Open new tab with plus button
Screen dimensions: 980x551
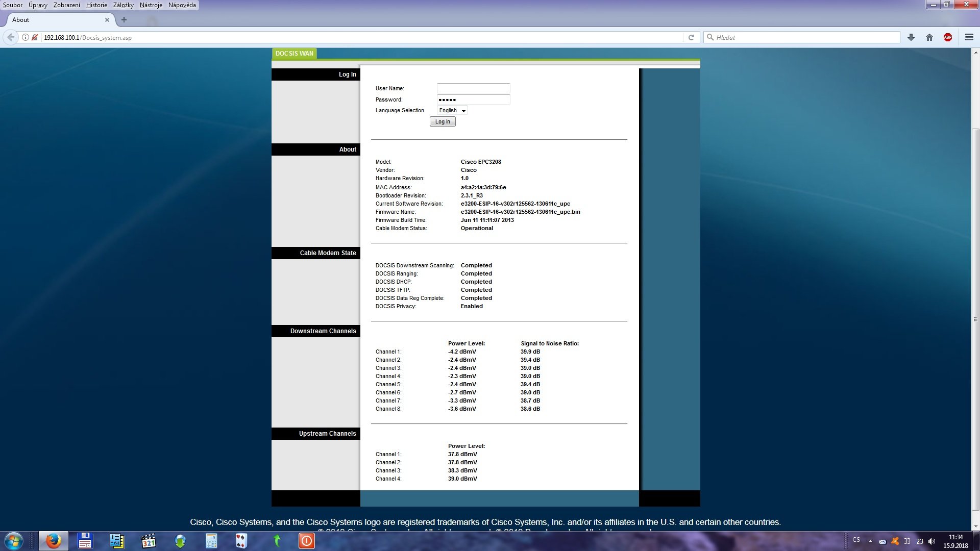pos(124,20)
